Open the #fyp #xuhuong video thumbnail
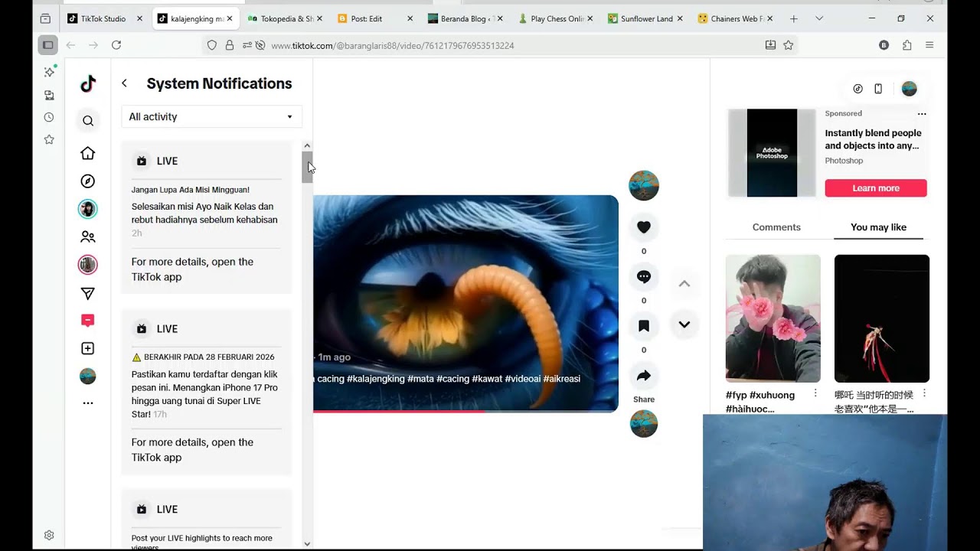This screenshot has height=551, width=980. coord(773,318)
